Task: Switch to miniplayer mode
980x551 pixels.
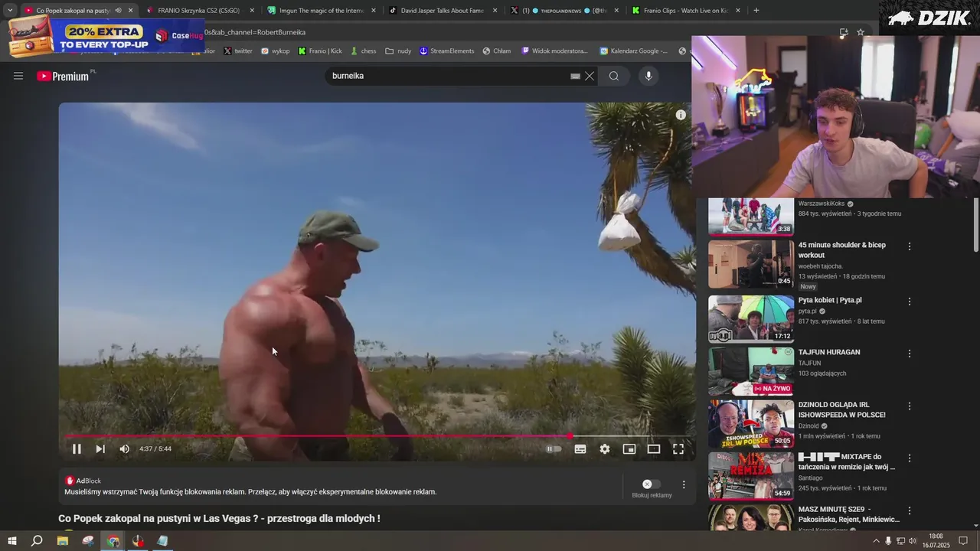Action: 629,449
